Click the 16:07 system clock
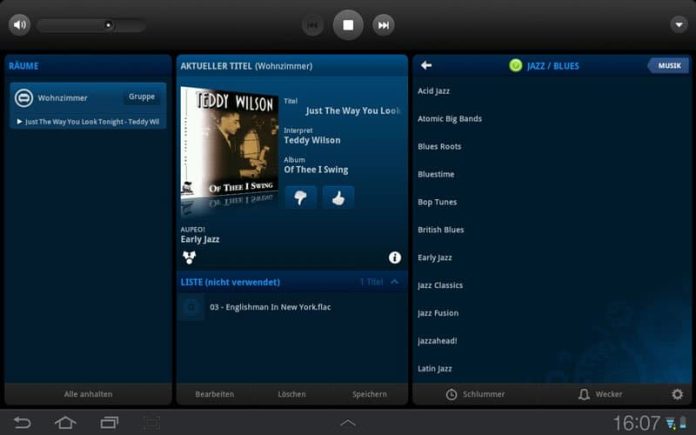 coord(637,423)
